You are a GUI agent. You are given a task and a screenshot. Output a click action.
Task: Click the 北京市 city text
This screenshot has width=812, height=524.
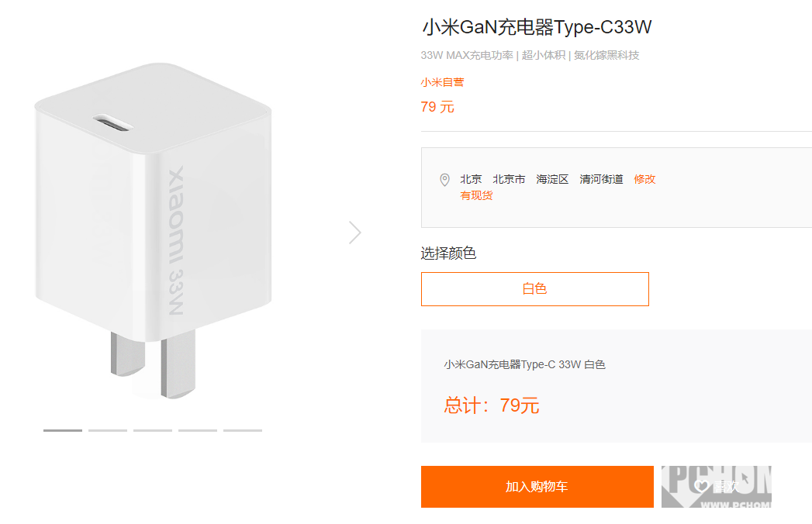point(509,179)
